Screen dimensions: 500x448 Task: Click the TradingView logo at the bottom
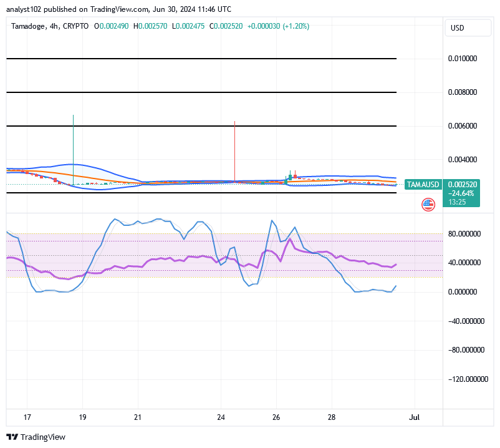36,437
